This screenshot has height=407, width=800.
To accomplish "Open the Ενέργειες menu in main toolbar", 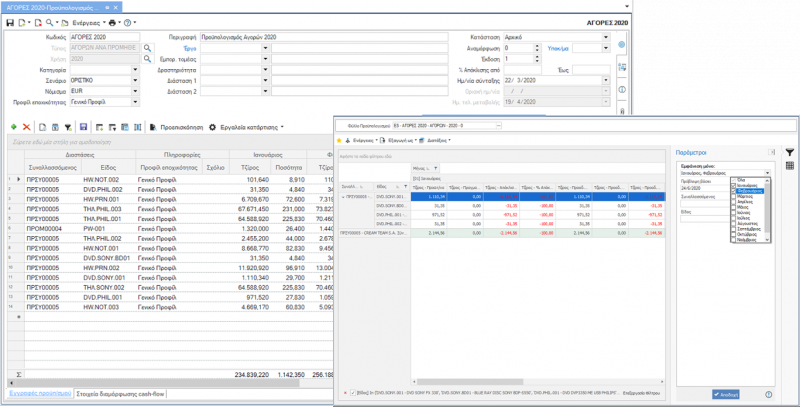I will point(88,23).
